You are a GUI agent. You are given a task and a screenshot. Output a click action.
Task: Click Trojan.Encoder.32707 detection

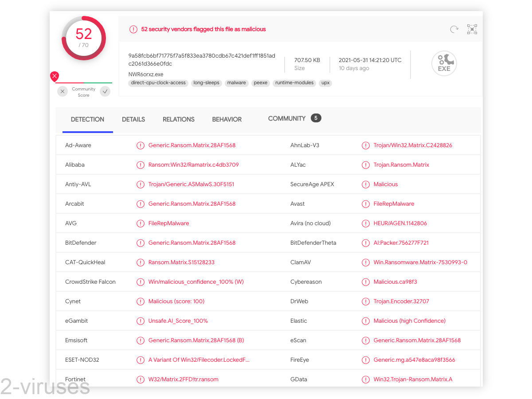[x=401, y=301]
